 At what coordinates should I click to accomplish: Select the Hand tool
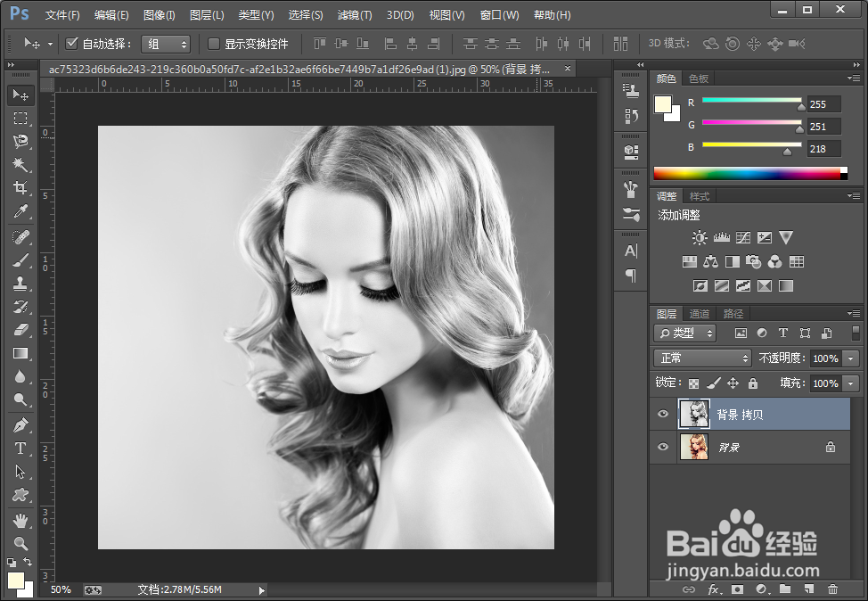[x=20, y=521]
